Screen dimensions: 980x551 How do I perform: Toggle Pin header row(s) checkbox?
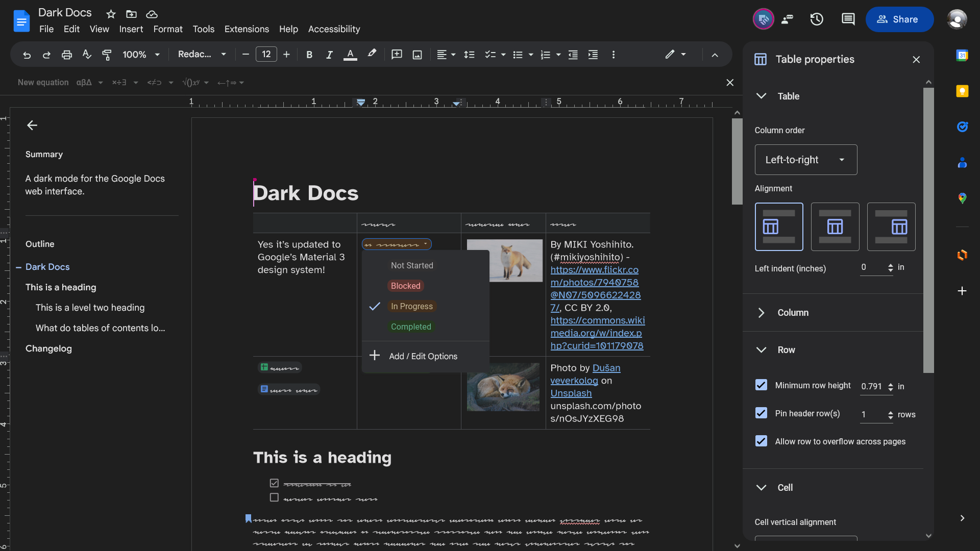(x=761, y=413)
